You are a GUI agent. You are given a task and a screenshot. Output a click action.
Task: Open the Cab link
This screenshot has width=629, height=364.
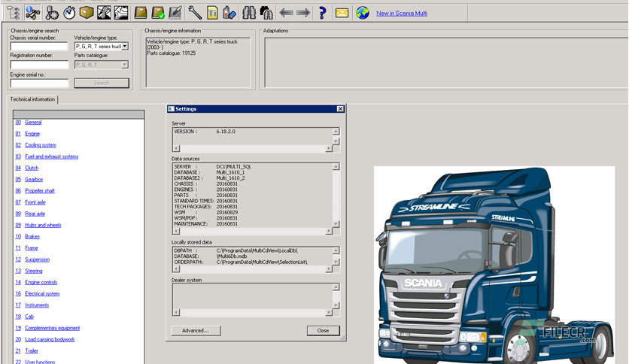pyautogui.click(x=29, y=317)
